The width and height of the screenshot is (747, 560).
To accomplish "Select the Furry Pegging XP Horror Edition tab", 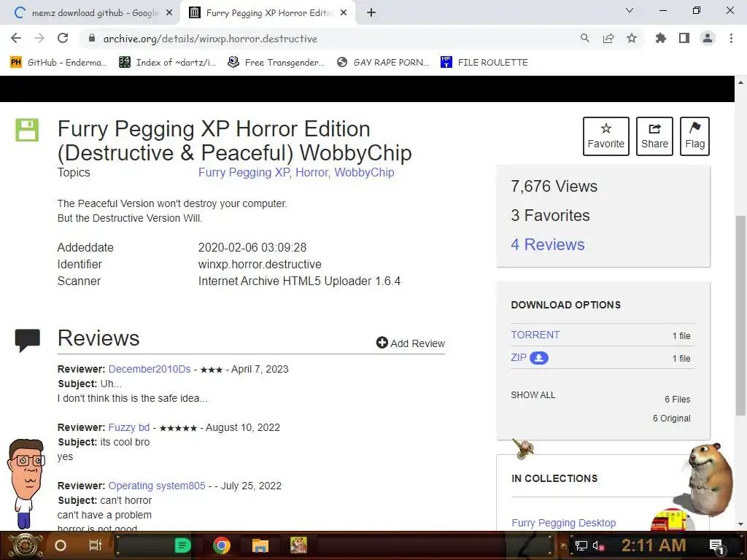I will click(x=269, y=13).
